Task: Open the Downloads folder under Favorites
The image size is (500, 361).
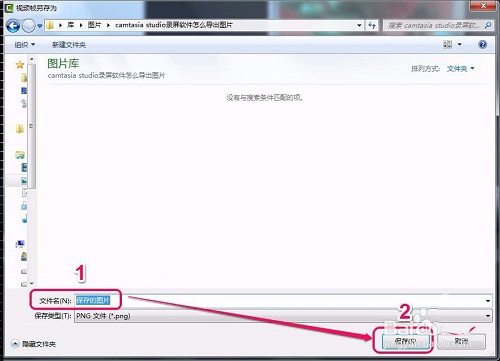Action: click(24, 78)
